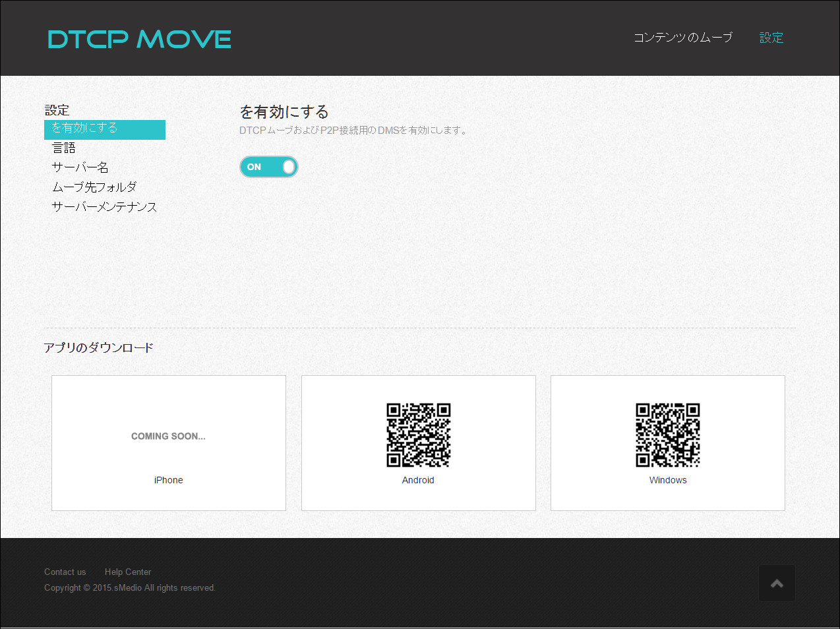The image size is (840, 629).
Task: Open the Windows app download card
Action: pos(667,442)
